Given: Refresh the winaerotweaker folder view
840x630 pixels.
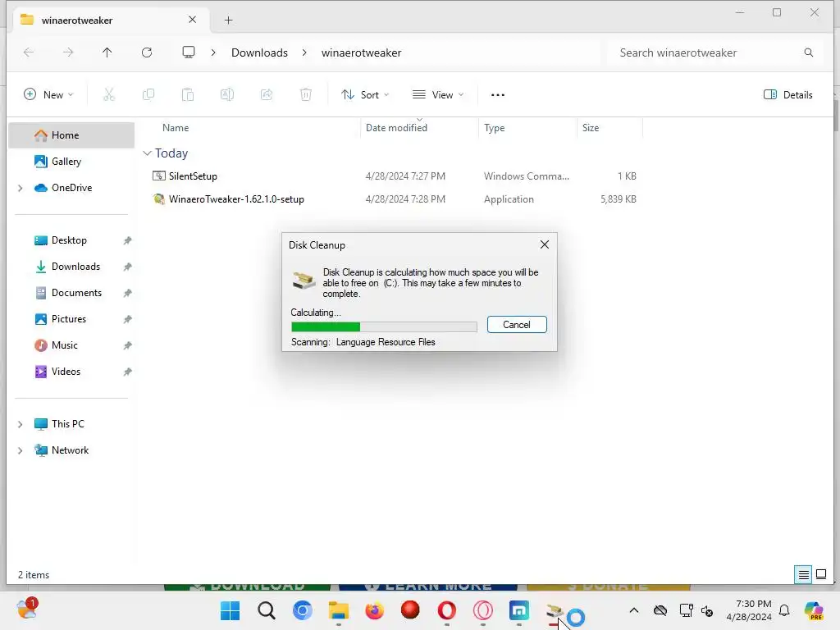Looking at the screenshot, I should pyautogui.click(x=147, y=52).
